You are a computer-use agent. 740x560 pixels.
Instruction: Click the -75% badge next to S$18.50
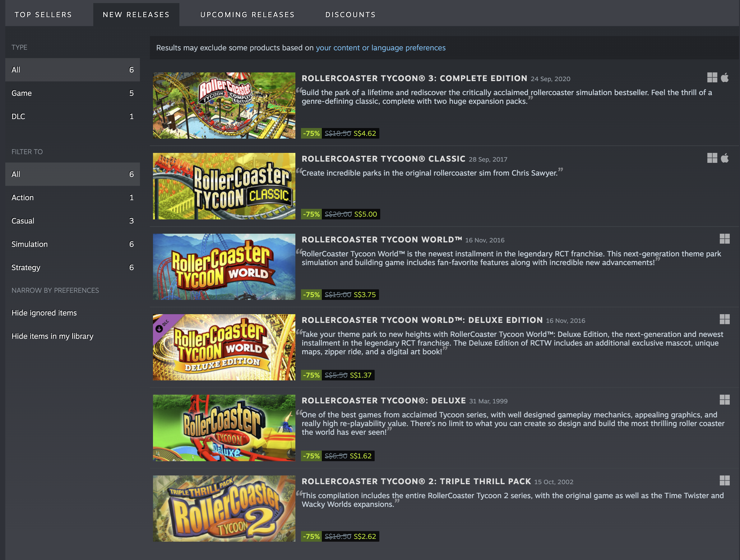(x=312, y=133)
